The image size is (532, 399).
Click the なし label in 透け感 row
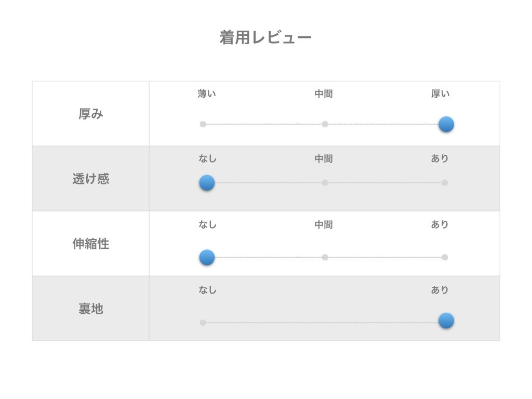(207, 158)
